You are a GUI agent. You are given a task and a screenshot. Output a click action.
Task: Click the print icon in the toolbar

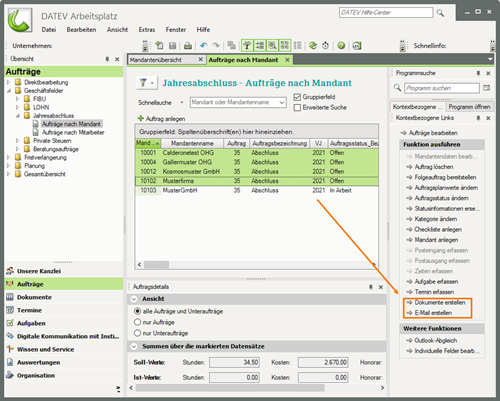188,46
